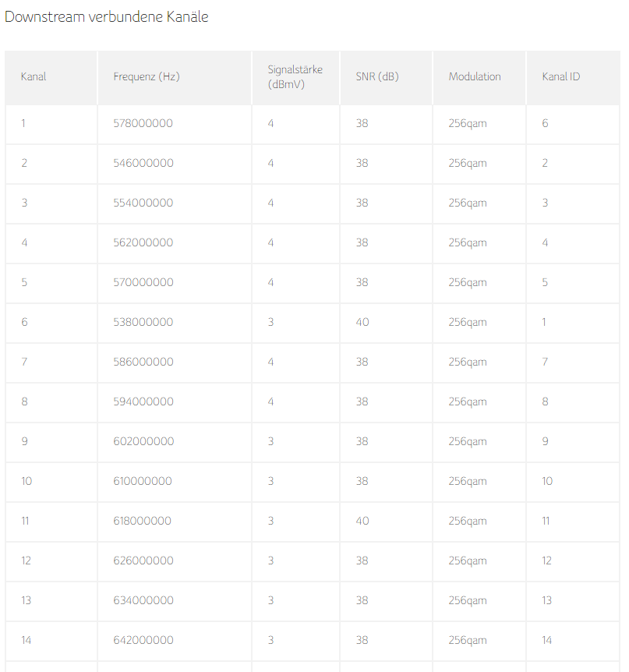Click the frequency value 586000000

143,362
